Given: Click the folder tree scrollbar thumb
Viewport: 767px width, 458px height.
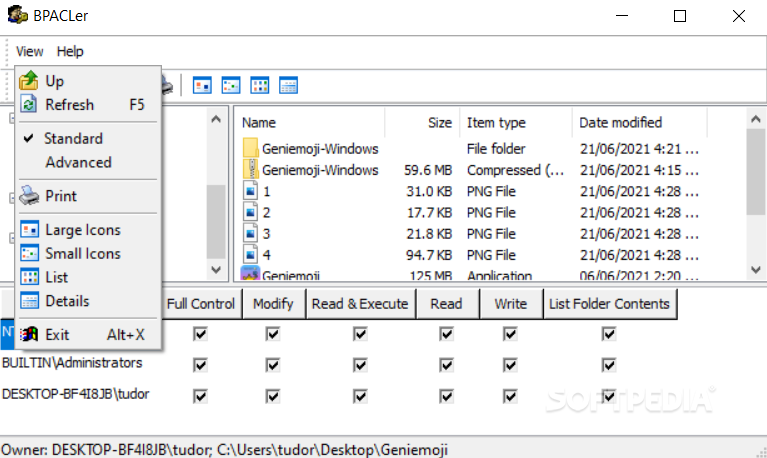Looking at the screenshot, I should coord(216,221).
